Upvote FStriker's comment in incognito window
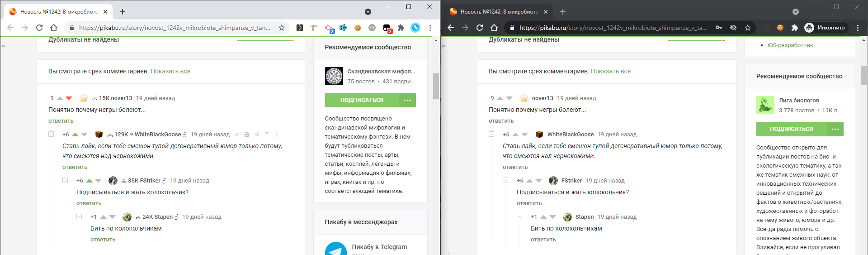Screen dimensions: 868x255 coord(529,181)
